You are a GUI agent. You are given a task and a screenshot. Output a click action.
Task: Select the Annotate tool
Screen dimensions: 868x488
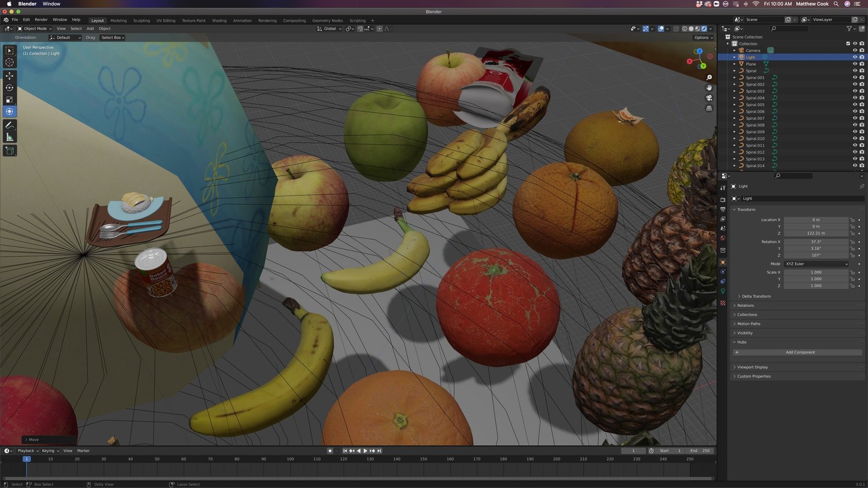click(10, 125)
